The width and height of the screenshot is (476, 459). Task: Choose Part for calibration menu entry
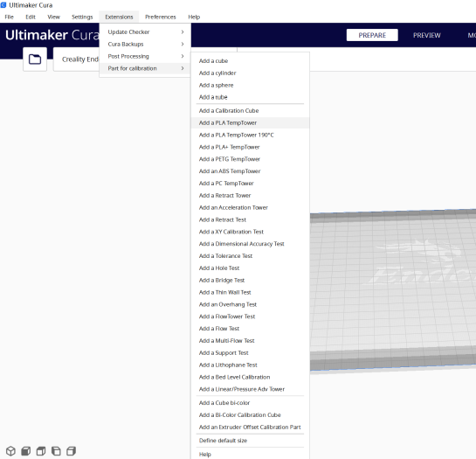(x=145, y=68)
